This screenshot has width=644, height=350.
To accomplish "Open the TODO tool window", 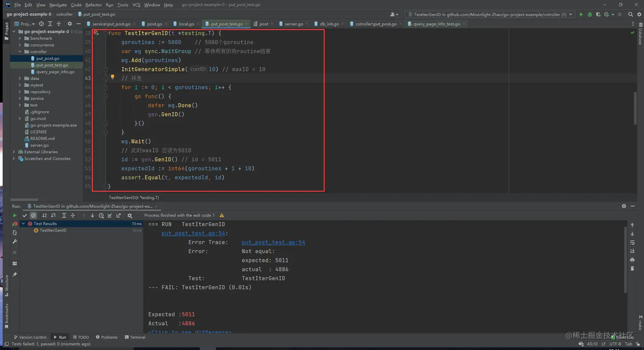I will pyautogui.click(x=80, y=337).
